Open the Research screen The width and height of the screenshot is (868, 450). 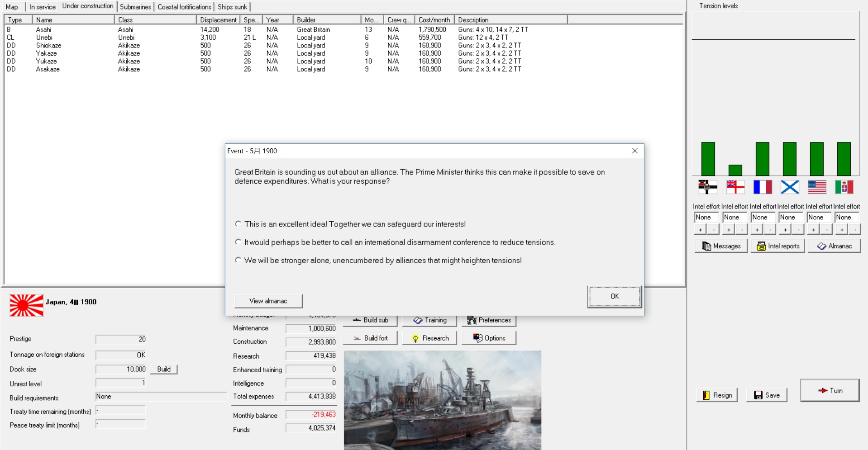click(429, 338)
